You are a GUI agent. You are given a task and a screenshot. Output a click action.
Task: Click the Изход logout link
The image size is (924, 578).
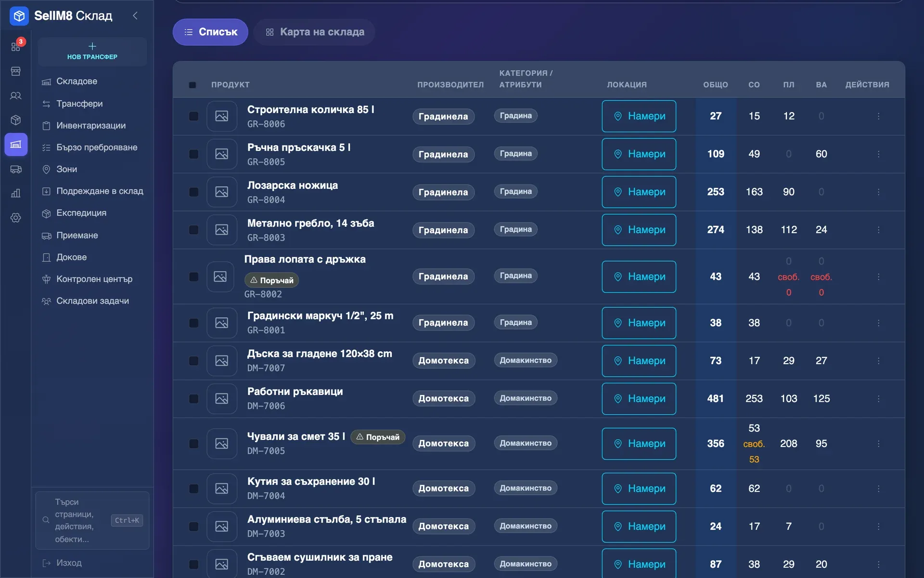point(63,563)
